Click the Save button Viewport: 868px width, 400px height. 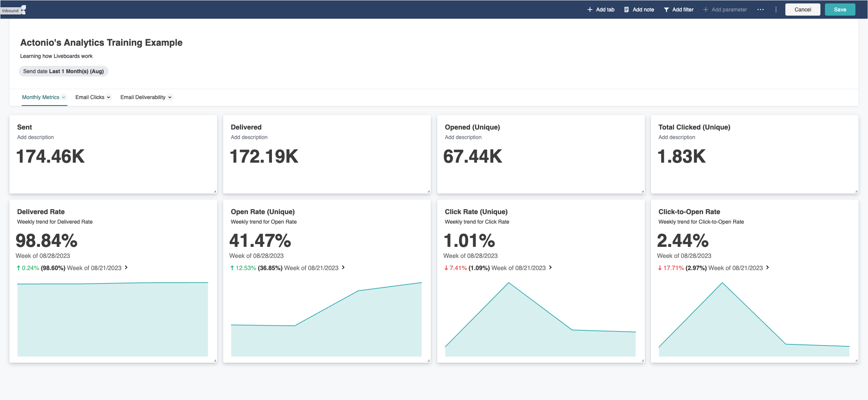(x=840, y=10)
